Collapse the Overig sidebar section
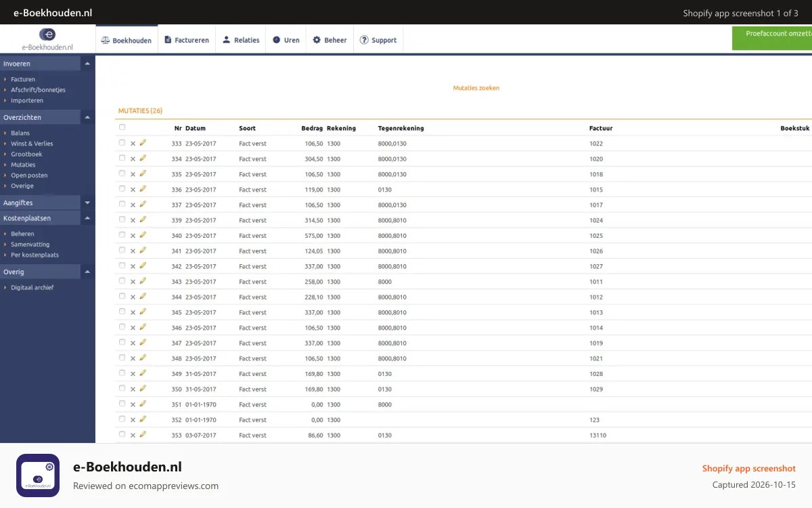 [87, 272]
